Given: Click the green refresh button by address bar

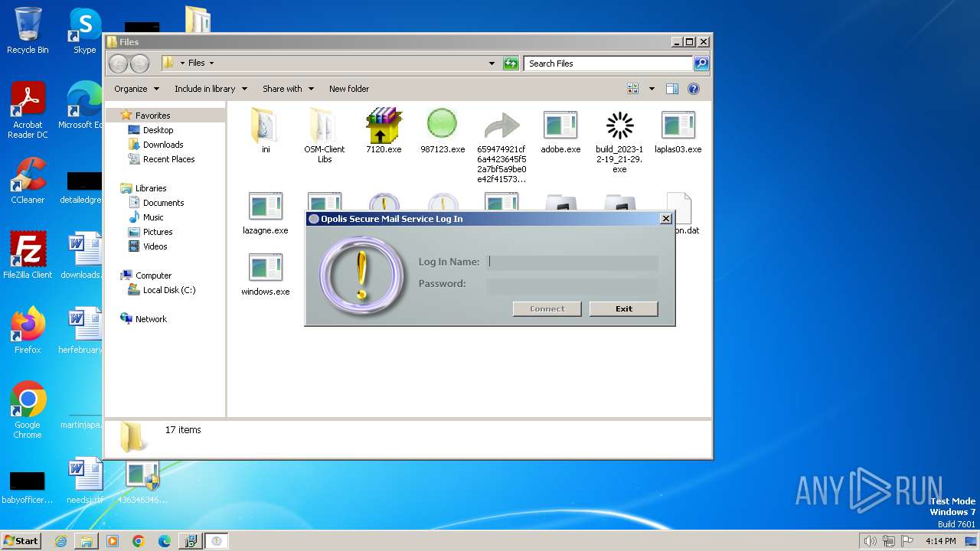Looking at the screenshot, I should tap(511, 64).
